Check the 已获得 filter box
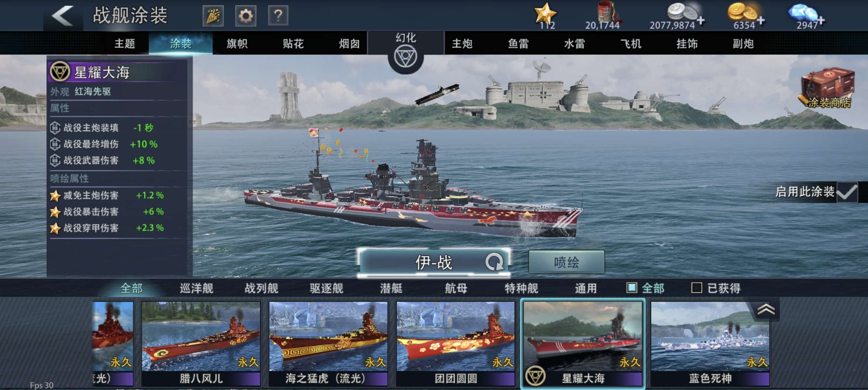The image size is (868, 390). [696, 288]
